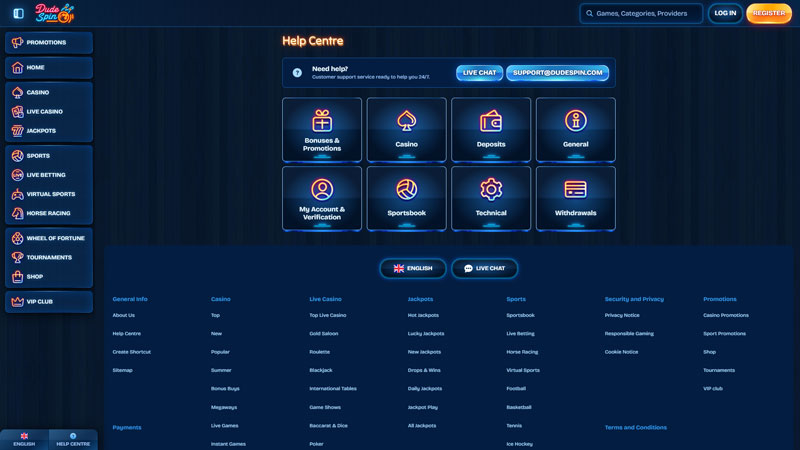Collapse the sidebar with the panel toggle icon
Screen dimensions: 800x450
[18, 13]
